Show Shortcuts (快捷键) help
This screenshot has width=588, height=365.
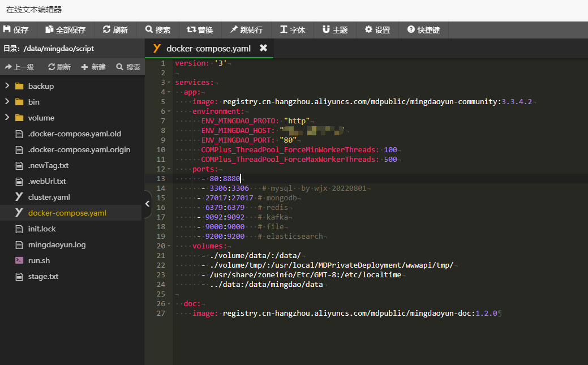pyautogui.click(x=423, y=30)
